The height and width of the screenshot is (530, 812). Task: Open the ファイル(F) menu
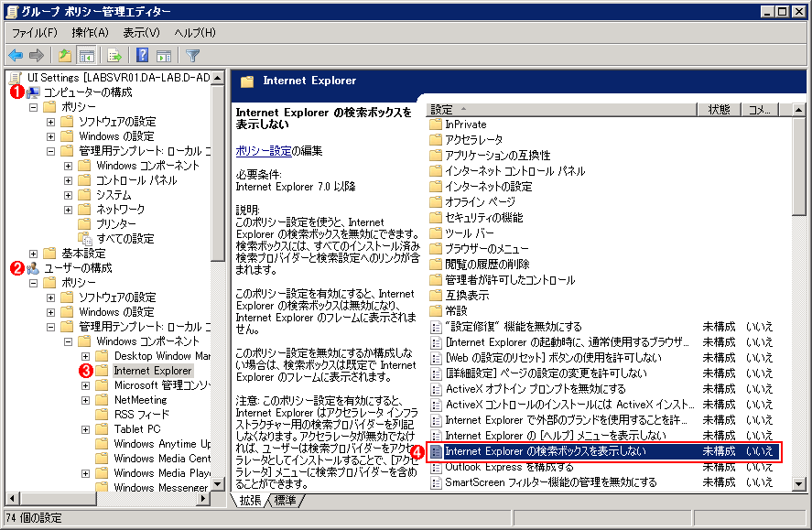pos(34,33)
